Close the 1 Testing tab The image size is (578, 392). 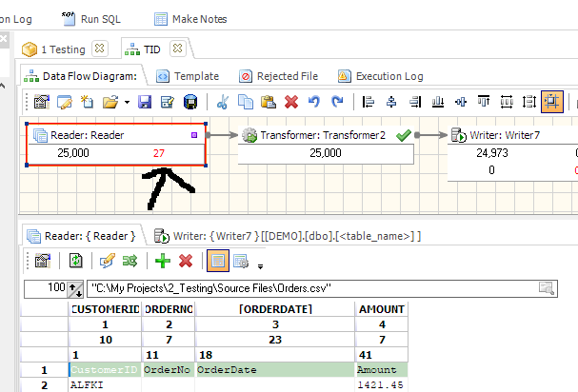click(x=100, y=49)
